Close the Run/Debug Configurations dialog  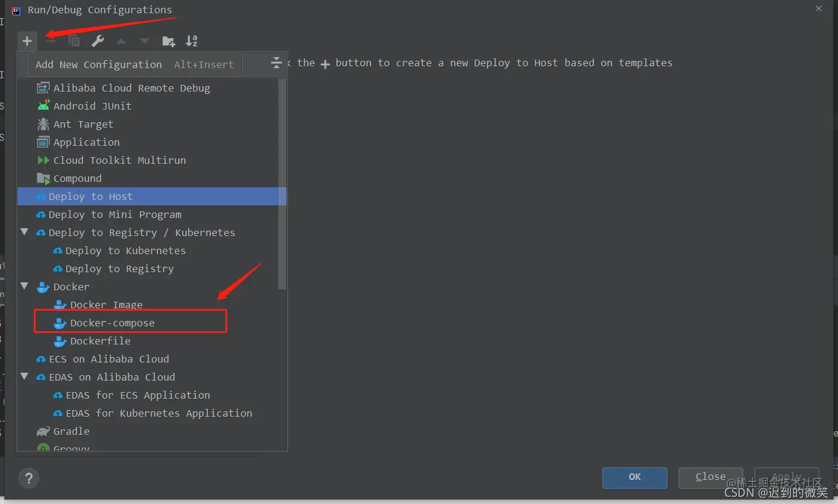(819, 9)
